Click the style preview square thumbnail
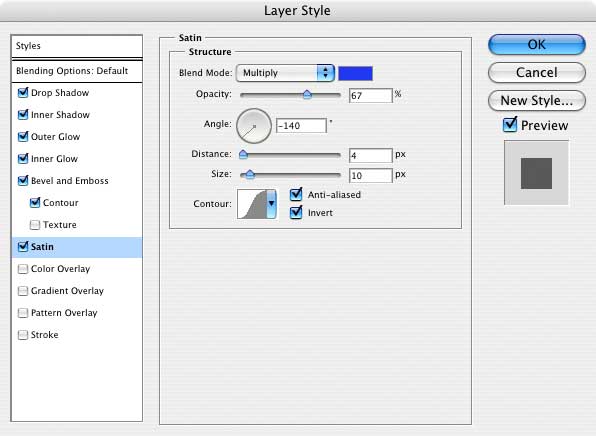Viewport: 596px width, 436px height. tap(536, 173)
